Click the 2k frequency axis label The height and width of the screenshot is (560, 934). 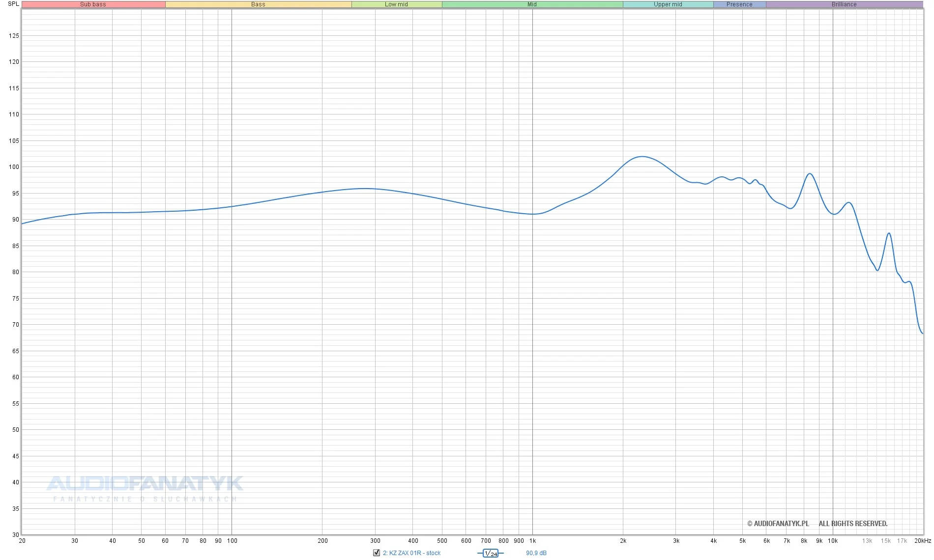tap(623, 541)
